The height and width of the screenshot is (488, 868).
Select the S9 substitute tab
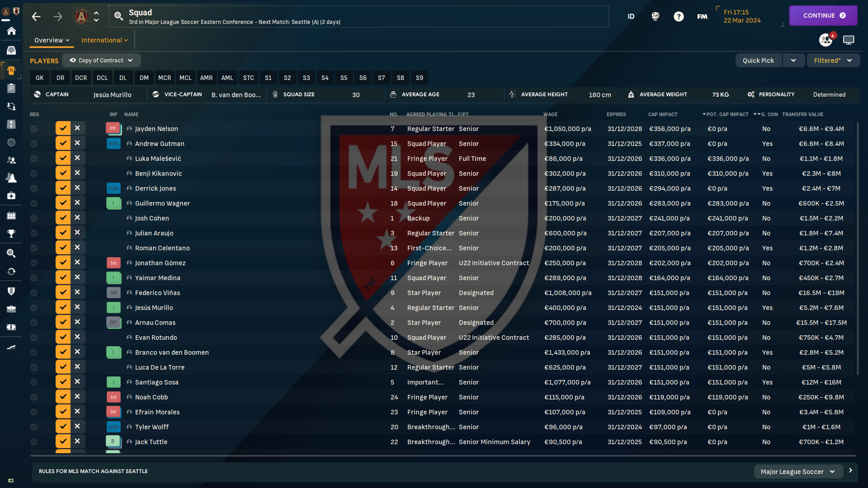(x=420, y=78)
